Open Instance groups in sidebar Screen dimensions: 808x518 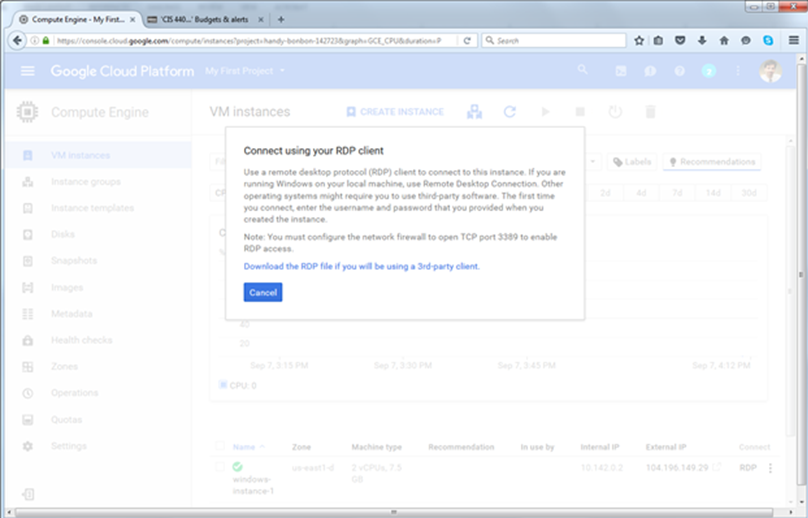(98, 181)
